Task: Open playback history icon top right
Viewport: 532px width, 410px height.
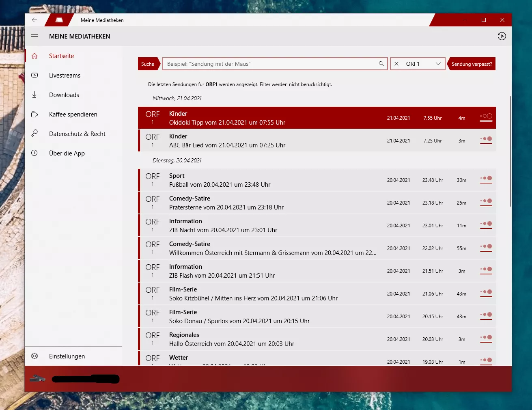Action: pos(502,36)
